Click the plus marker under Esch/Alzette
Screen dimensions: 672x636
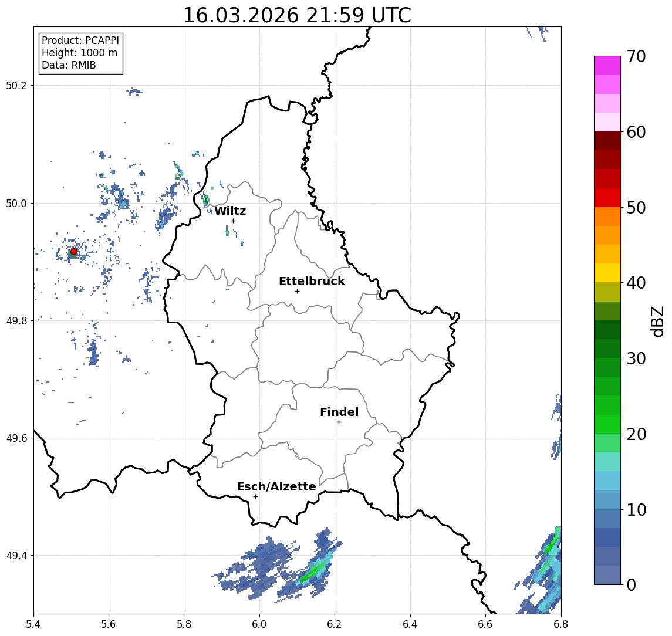tap(255, 497)
